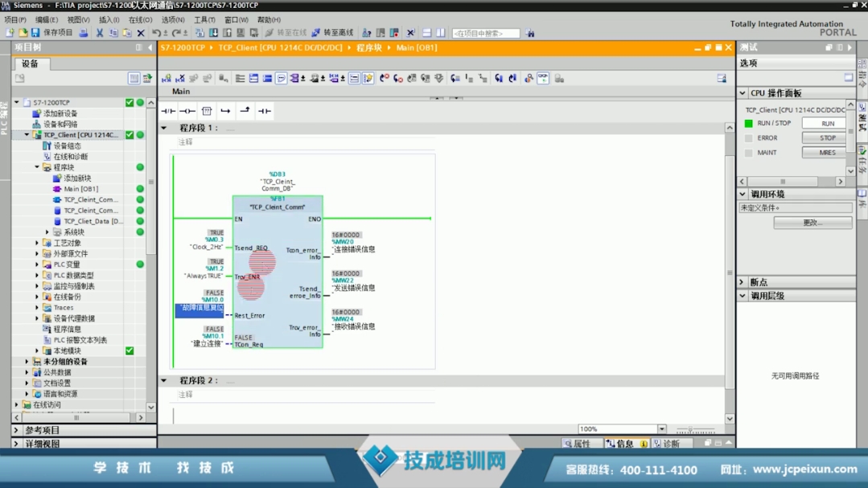Open 设备组态 in project tree

pyautogui.click(x=67, y=146)
